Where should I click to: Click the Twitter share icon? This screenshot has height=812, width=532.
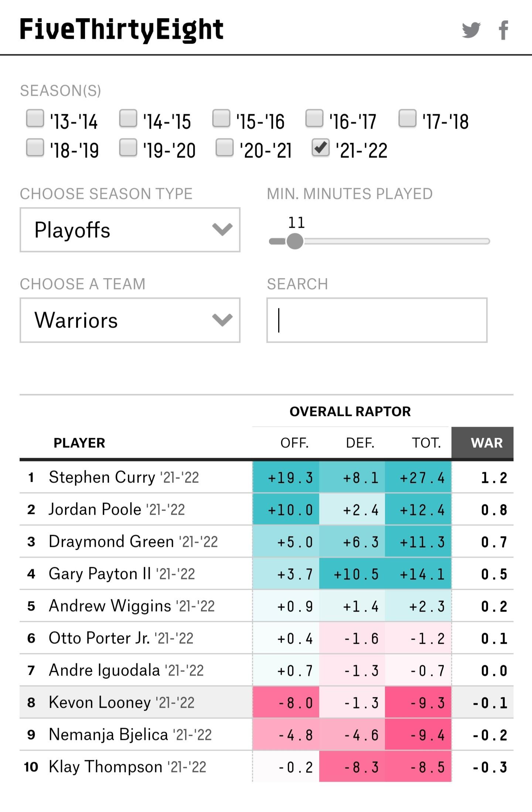471,30
